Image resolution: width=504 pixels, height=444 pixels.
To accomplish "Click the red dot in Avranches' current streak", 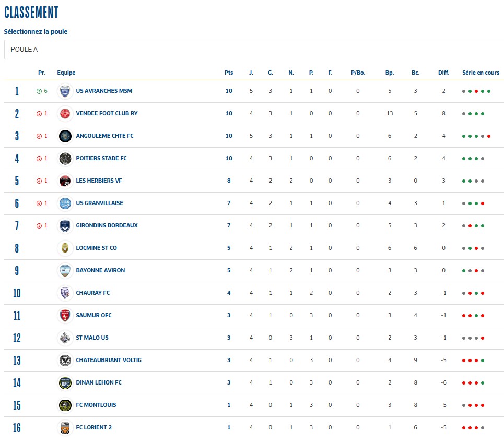I will pyautogui.click(x=476, y=91).
